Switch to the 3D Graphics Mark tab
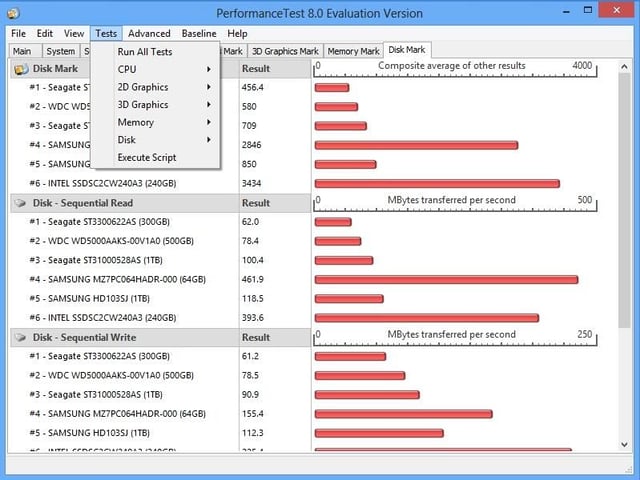The height and width of the screenshot is (480, 640). tap(285, 51)
